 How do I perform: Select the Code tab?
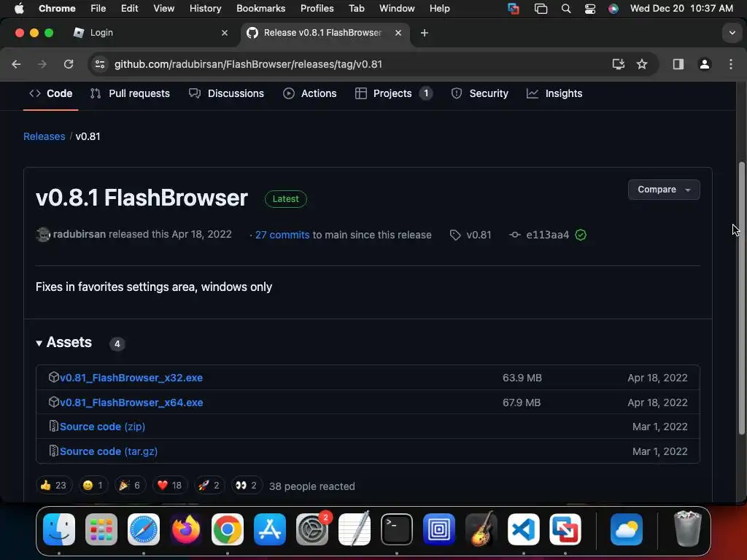click(x=50, y=93)
